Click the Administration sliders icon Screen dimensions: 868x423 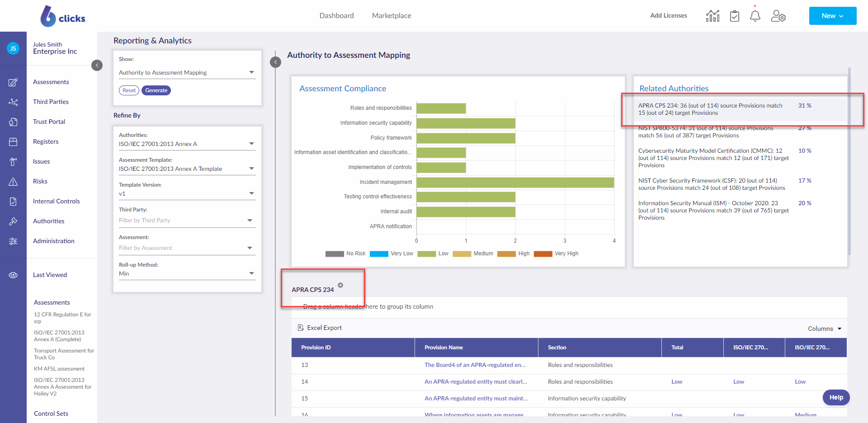click(13, 241)
